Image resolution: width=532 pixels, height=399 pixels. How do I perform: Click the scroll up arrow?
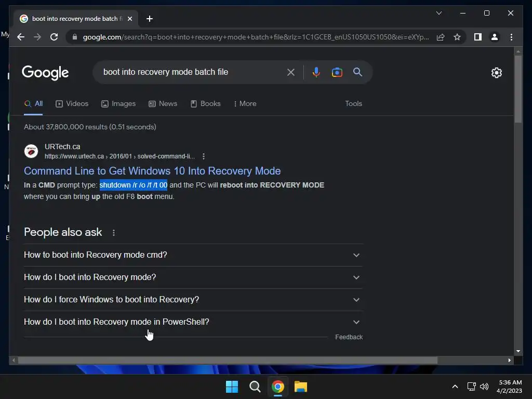518,51
